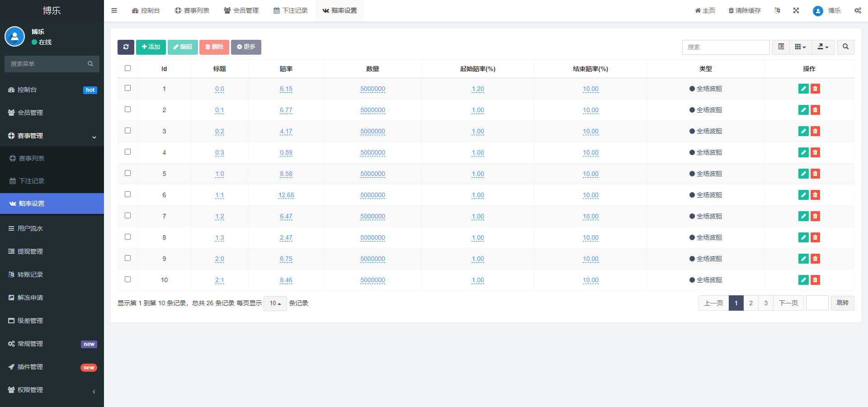Viewport: 868px width, 407px height.
Task: Toggle the table card view icon
Action: point(781,47)
